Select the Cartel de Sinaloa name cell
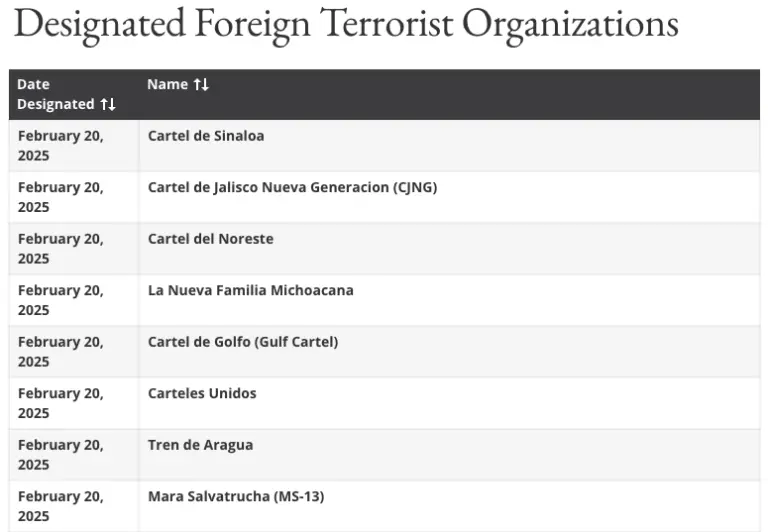Image resolution: width=768 pixels, height=532 pixels. point(206,136)
